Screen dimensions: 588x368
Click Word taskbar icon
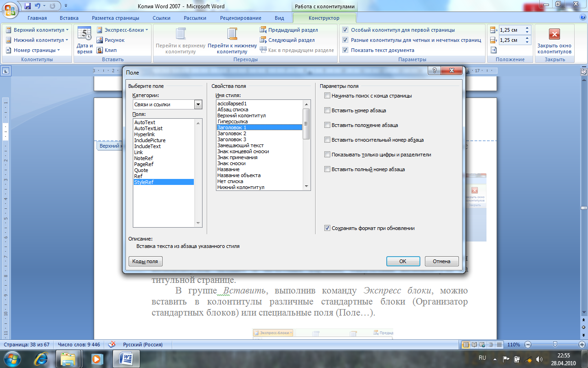click(126, 359)
